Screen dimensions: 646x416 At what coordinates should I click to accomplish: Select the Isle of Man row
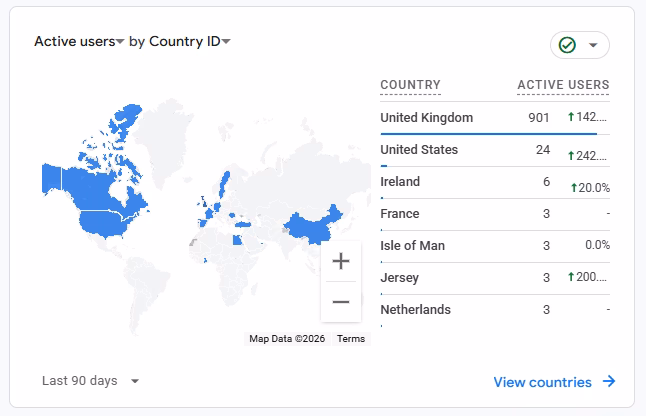(495, 246)
